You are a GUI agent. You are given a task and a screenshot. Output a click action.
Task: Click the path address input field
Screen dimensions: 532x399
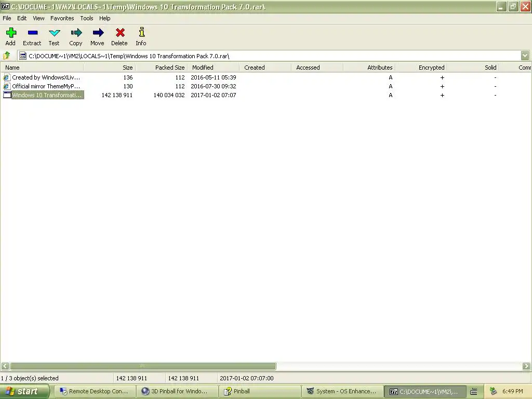(x=273, y=56)
